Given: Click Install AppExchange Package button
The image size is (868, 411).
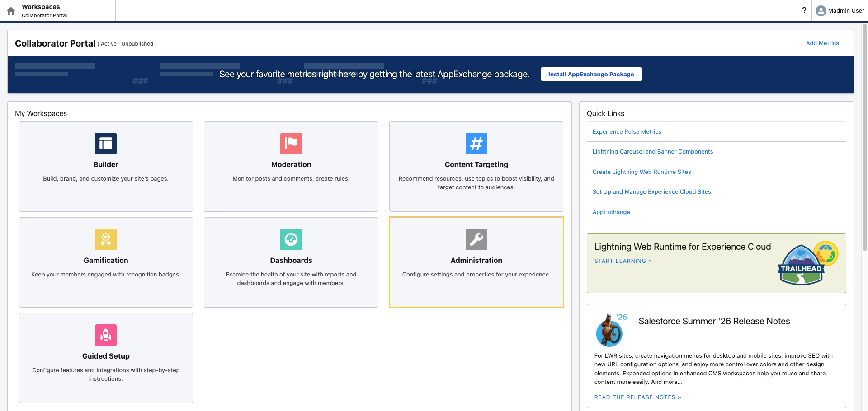Looking at the screenshot, I should pyautogui.click(x=591, y=74).
